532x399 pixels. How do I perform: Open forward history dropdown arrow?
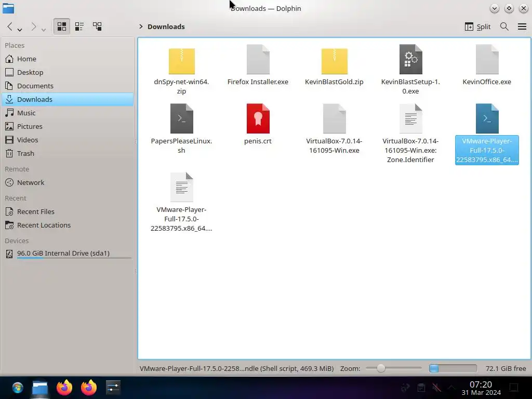[x=44, y=30]
